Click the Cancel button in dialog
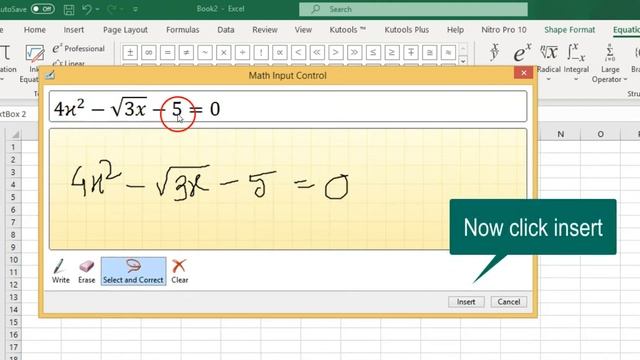Viewport: 640px width, 360px height. point(509,302)
